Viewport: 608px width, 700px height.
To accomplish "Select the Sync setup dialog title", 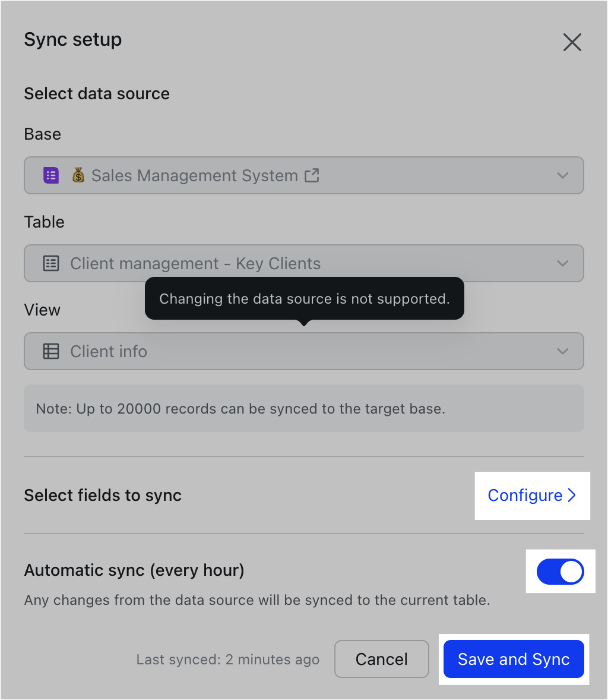I will coord(72,39).
